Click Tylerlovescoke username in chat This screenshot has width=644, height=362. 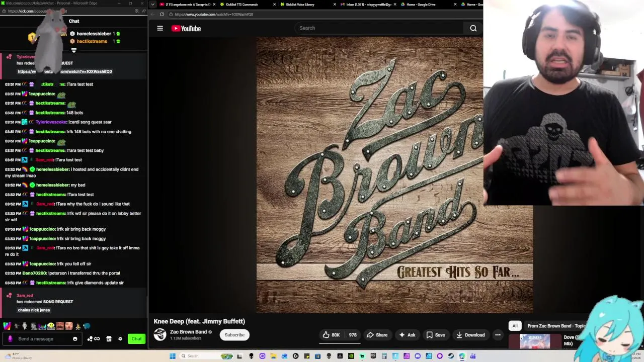(51, 122)
